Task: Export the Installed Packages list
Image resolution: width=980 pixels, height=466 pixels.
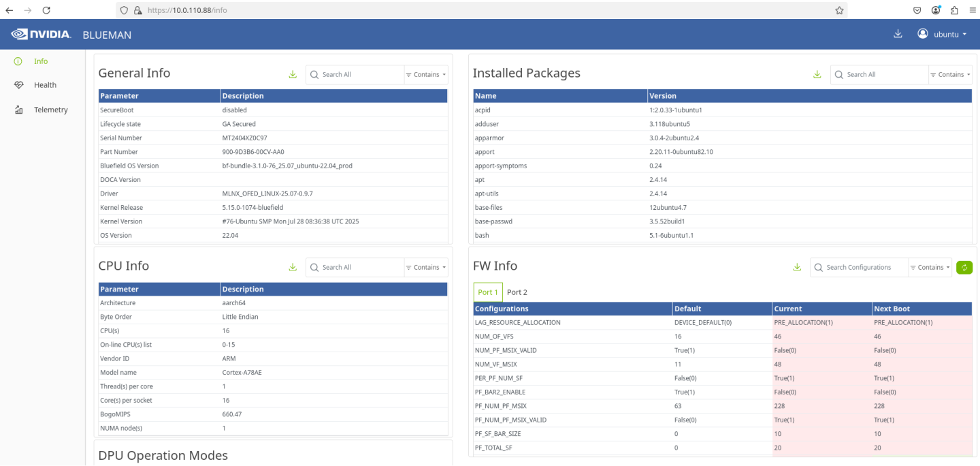Action: click(x=817, y=74)
